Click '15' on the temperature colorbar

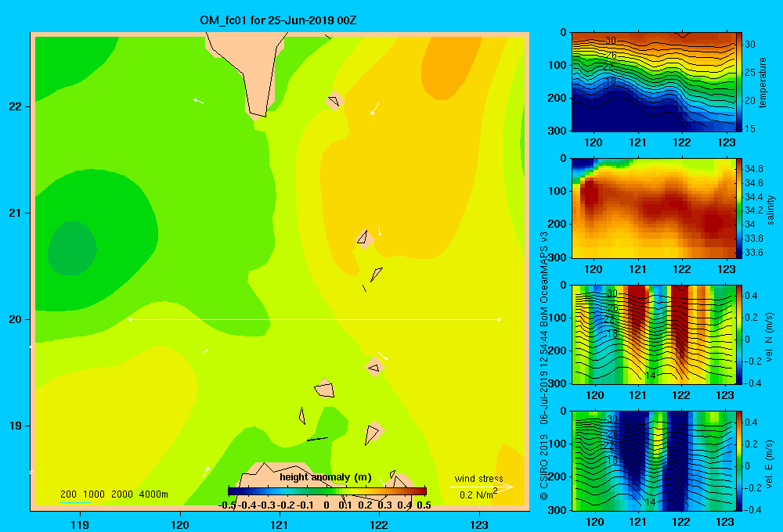point(749,129)
